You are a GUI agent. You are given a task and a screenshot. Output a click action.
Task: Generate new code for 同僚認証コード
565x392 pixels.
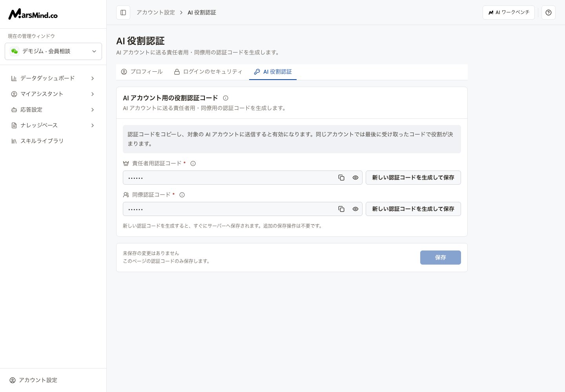coord(413,209)
